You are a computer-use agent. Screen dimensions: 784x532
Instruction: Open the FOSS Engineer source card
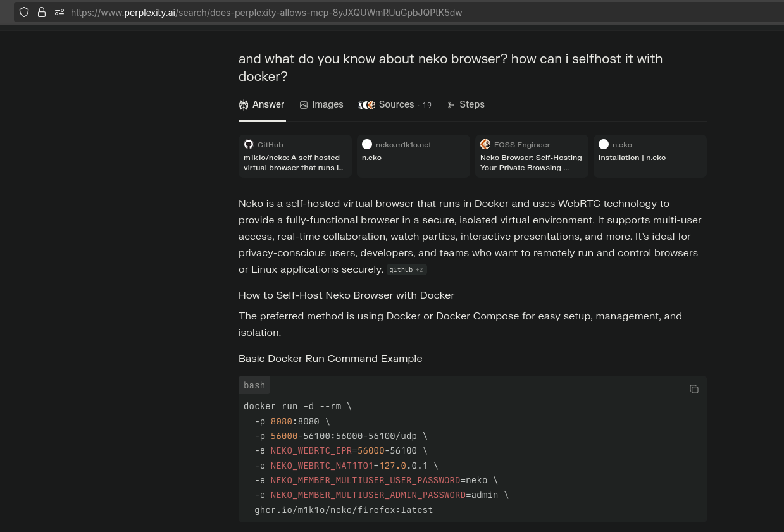pyautogui.click(x=532, y=156)
